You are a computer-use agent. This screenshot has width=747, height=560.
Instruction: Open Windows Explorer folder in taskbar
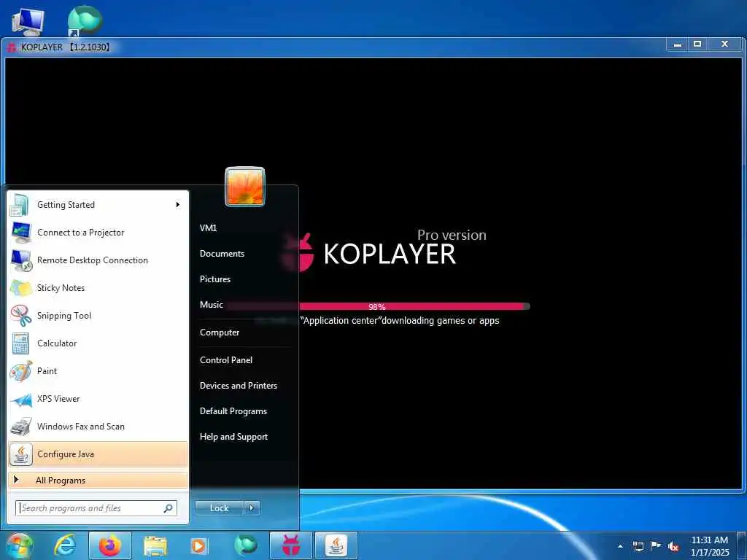pyautogui.click(x=155, y=545)
